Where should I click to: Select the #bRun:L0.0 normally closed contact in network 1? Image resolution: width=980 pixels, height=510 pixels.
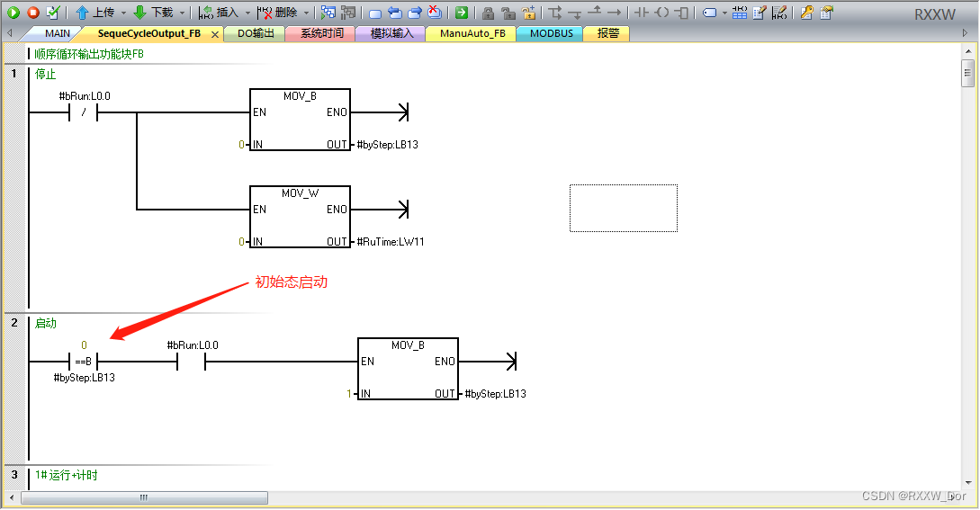tap(84, 112)
